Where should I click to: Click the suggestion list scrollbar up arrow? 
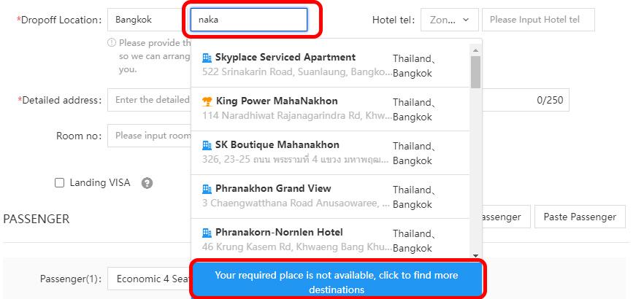click(476, 50)
